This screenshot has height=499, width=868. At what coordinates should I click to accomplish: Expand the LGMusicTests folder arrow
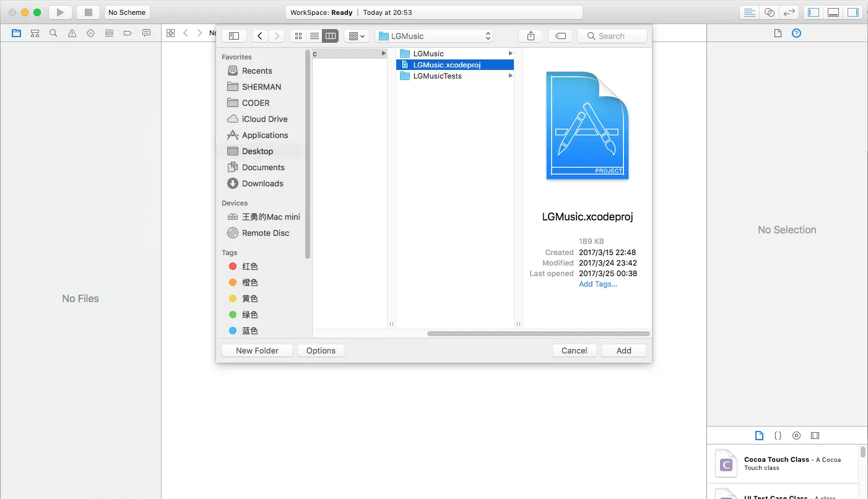[510, 76]
